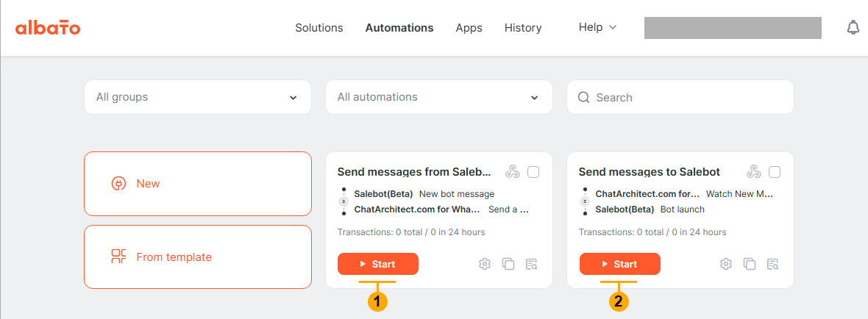Copy the Send messages to Salebot automation
Screen dimensions: 868x319
750,265
